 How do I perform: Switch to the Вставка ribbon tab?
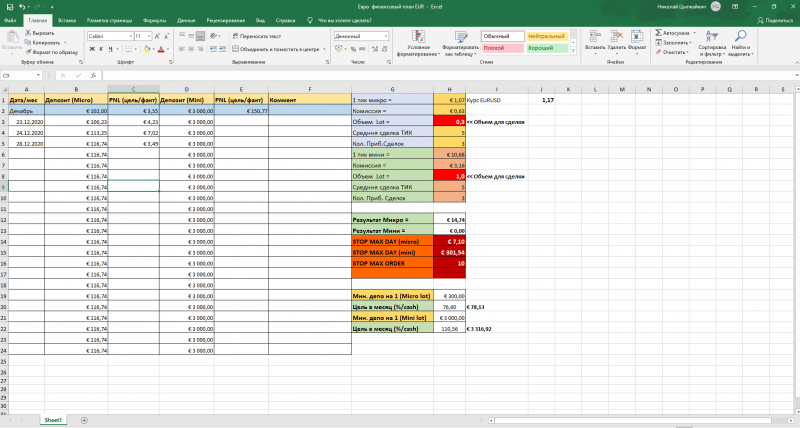pos(67,20)
